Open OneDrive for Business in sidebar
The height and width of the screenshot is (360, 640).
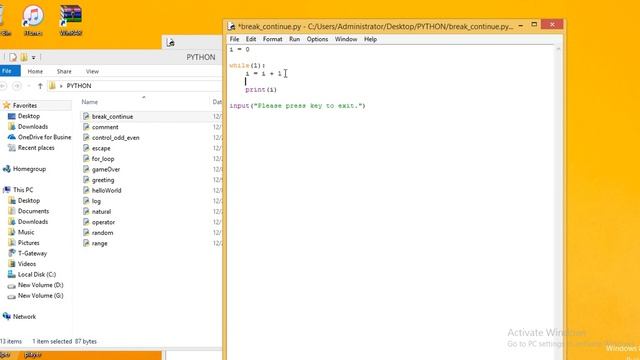44,137
